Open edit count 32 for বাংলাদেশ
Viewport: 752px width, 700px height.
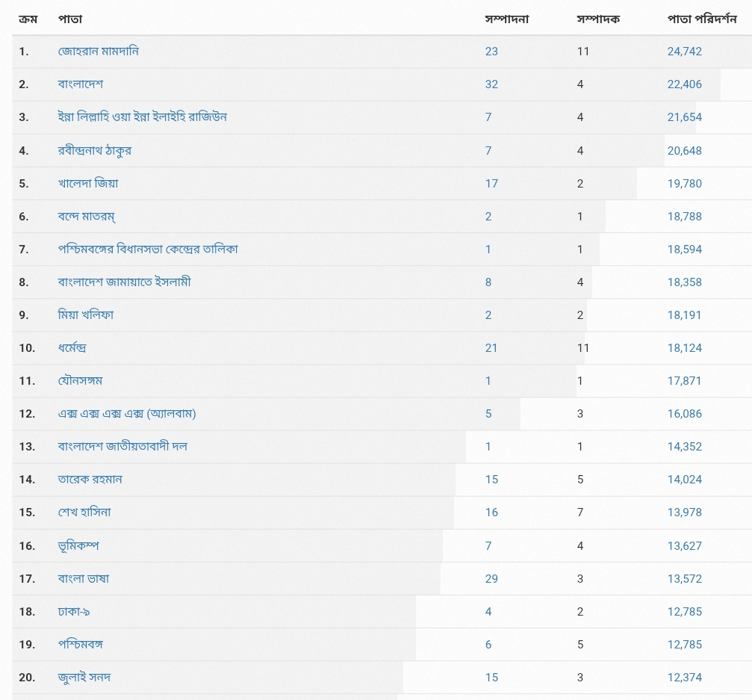491,84
